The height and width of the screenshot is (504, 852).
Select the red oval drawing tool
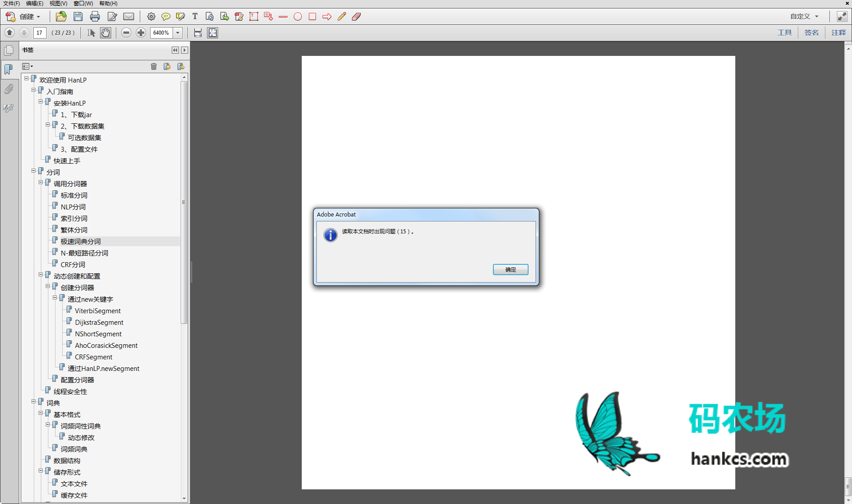298,16
